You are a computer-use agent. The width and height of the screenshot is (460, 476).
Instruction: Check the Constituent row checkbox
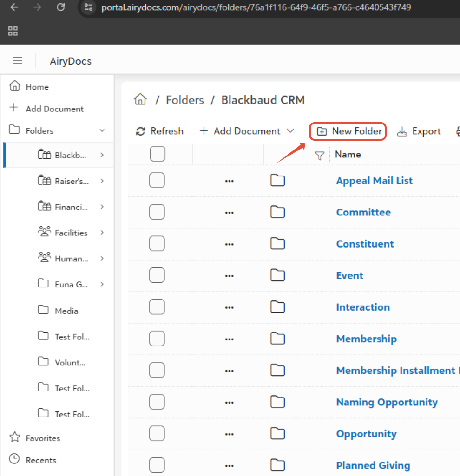click(x=157, y=243)
